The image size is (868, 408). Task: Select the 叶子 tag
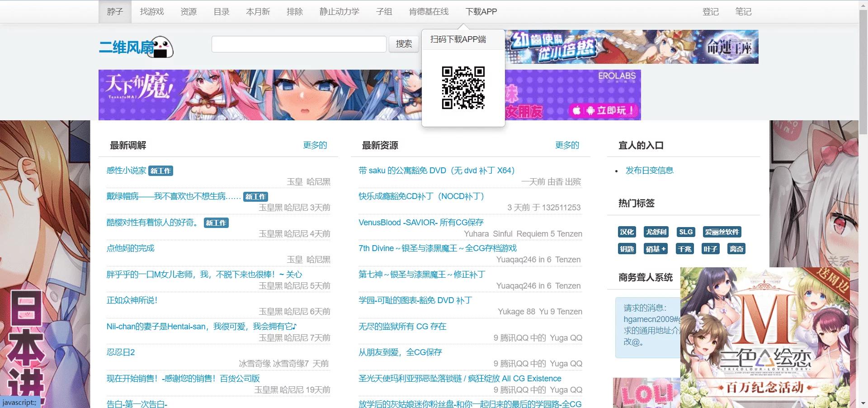pos(711,249)
